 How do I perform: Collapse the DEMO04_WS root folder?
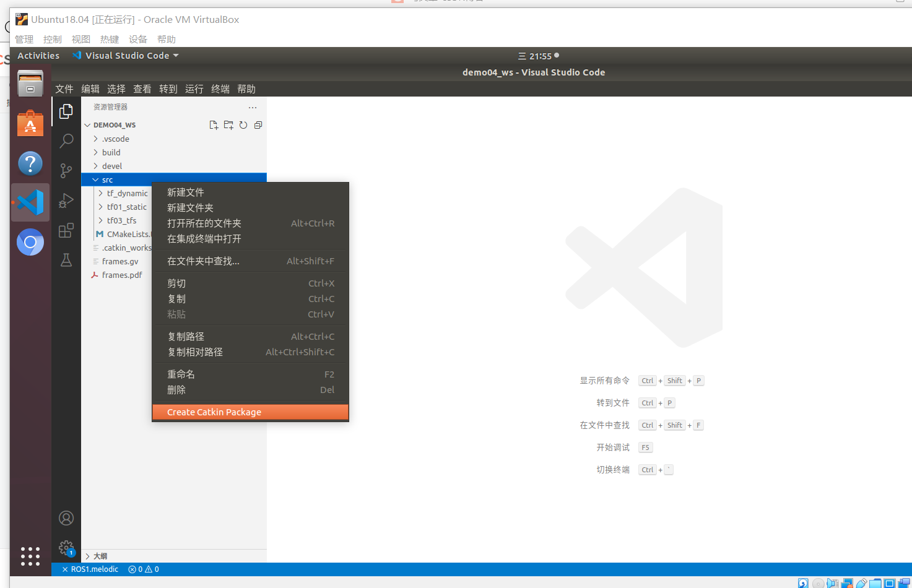click(173, 125)
